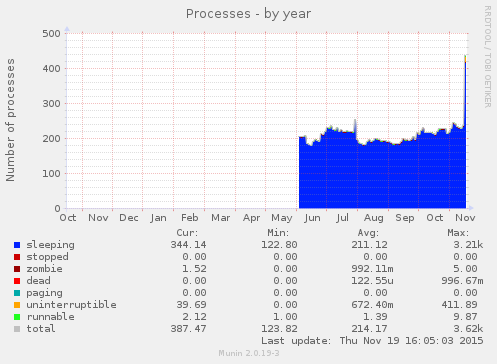Click the 'Feb' x-axis month label
Viewport: 497px width, 364px height.
[x=190, y=218]
